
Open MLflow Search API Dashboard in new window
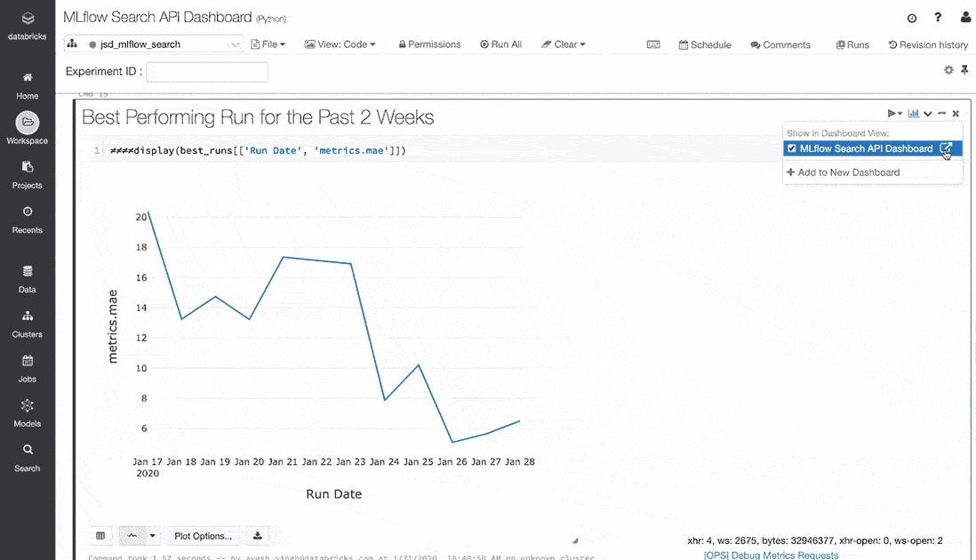point(946,148)
